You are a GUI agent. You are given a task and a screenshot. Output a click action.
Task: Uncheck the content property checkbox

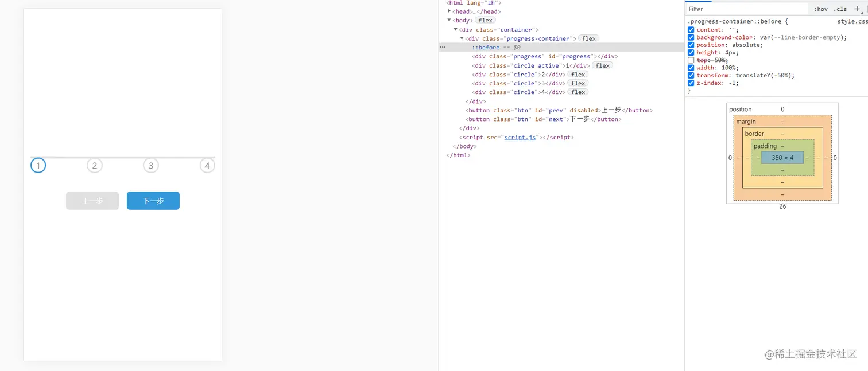(x=691, y=30)
